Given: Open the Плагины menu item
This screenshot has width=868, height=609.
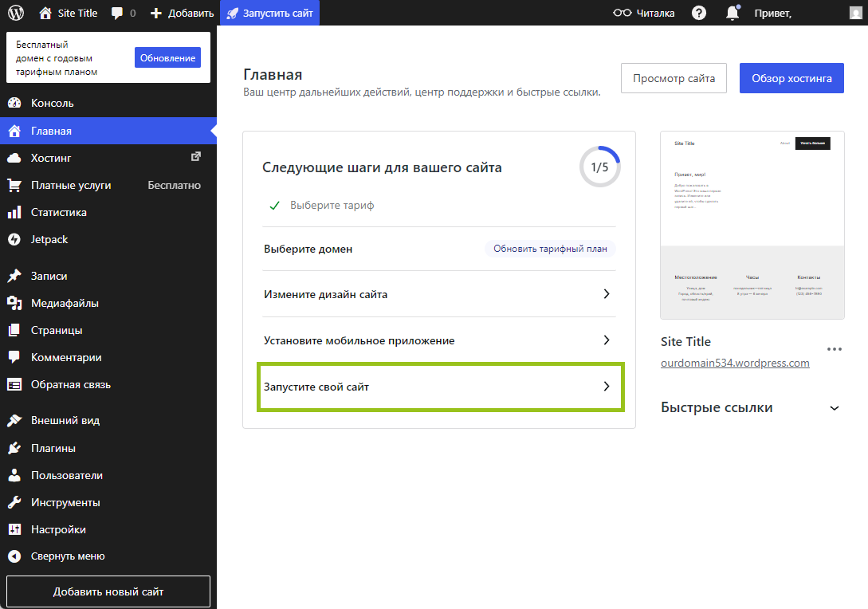Looking at the screenshot, I should click(x=108, y=448).
